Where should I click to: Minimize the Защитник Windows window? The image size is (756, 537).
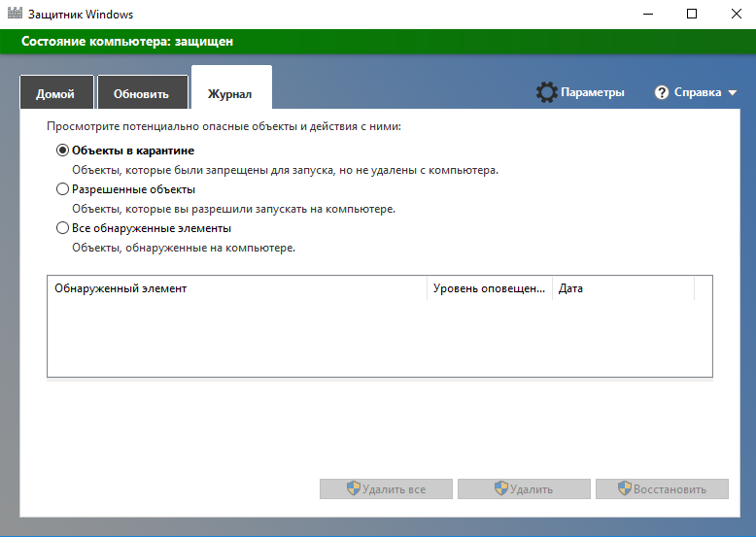pyautogui.click(x=648, y=14)
